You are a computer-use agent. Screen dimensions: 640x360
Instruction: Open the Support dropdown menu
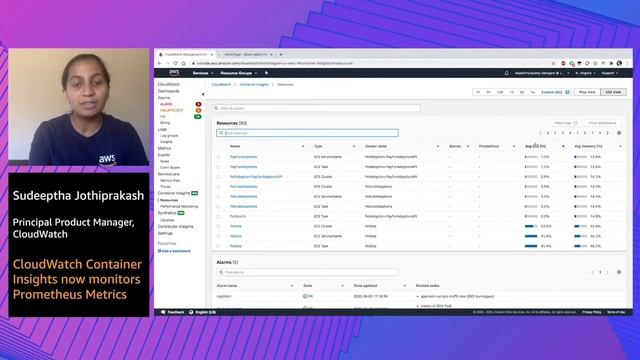[x=610, y=73]
